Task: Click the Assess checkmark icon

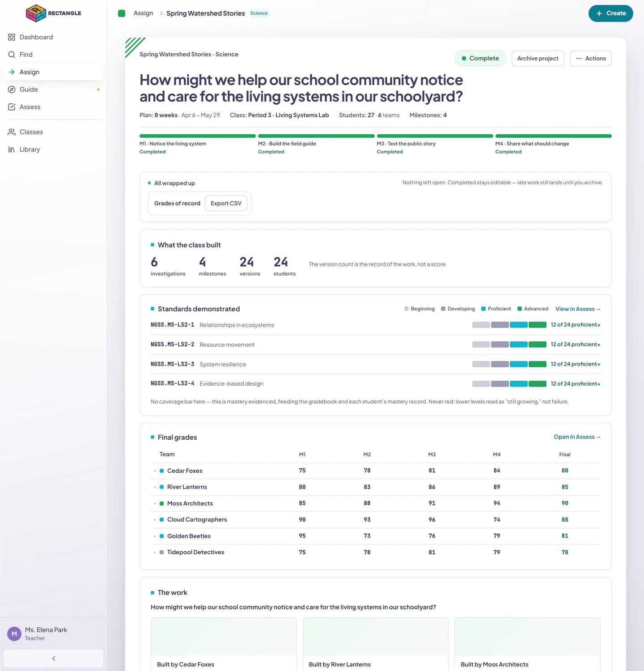Action: (x=12, y=107)
